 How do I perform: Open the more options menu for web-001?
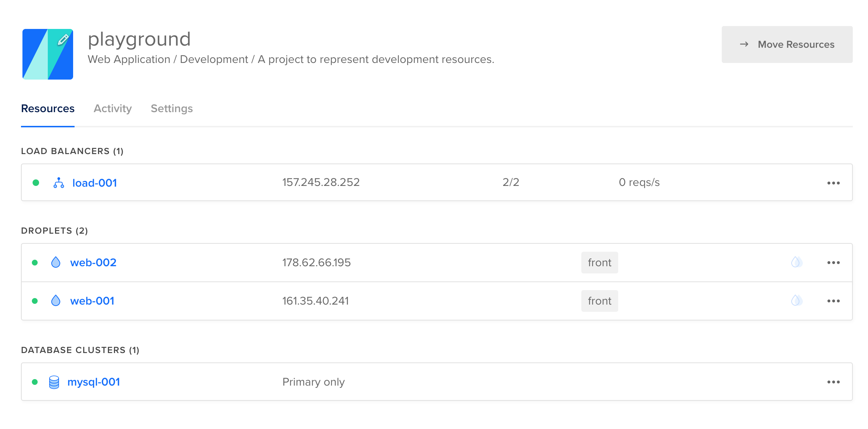833,301
